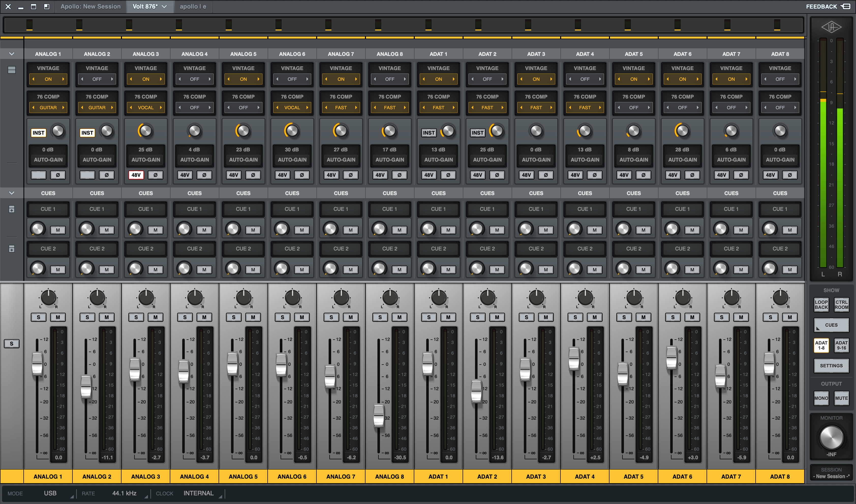Mute CUE 1 send on ANALOG 2
This screenshot has height=504, width=856.
[x=107, y=230]
